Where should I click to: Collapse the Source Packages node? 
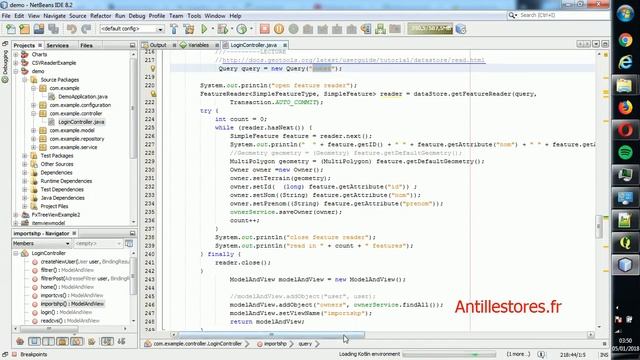point(24,80)
